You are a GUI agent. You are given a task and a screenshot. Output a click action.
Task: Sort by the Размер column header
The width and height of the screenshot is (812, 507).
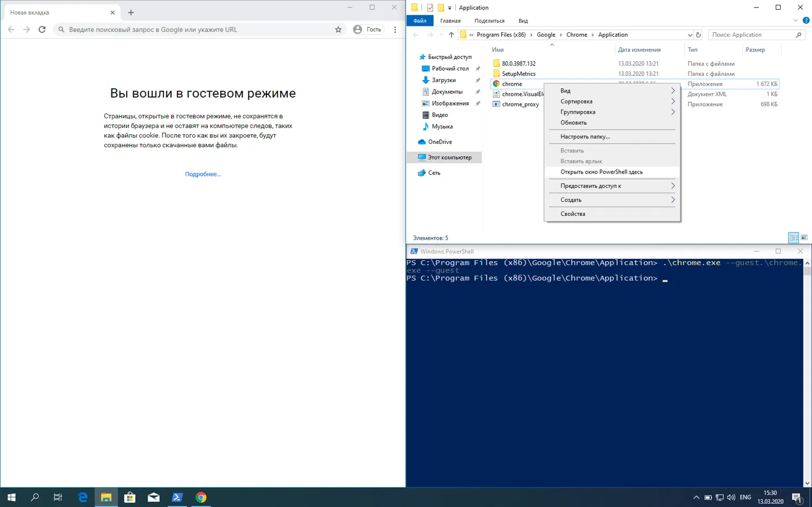pyautogui.click(x=755, y=50)
